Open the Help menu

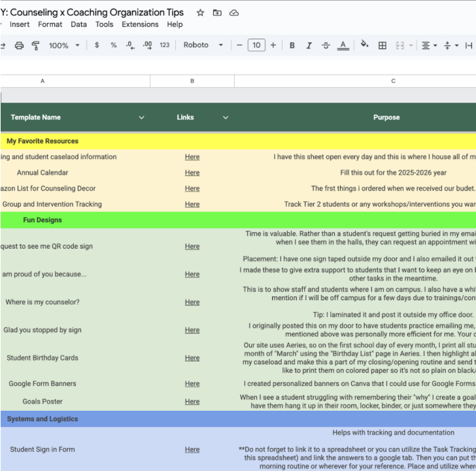[175, 24]
